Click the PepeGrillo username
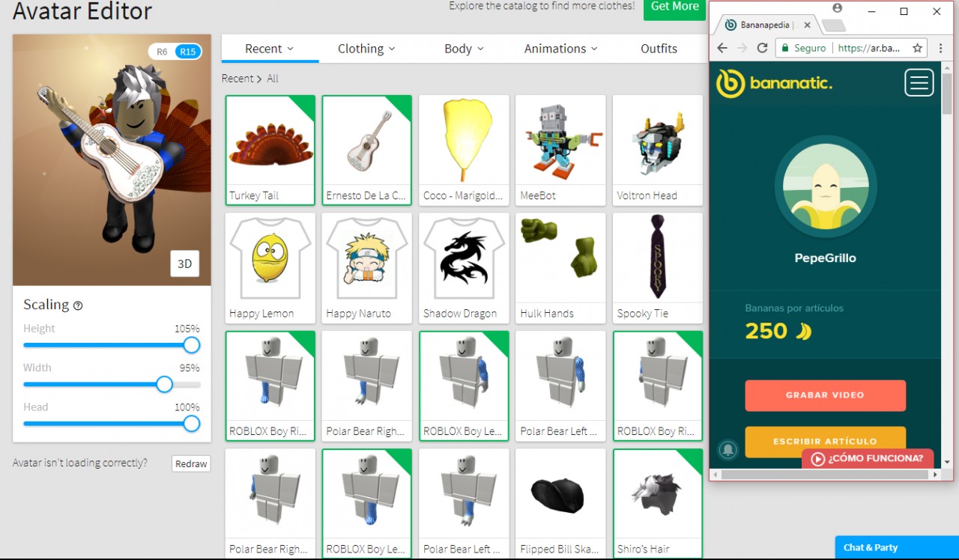 tap(825, 258)
